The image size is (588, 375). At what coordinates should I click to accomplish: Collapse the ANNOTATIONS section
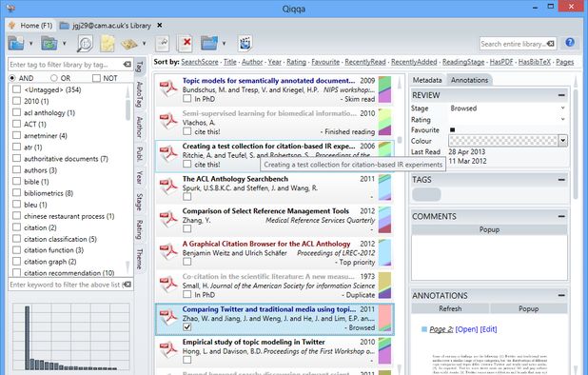(x=561, y=295)
